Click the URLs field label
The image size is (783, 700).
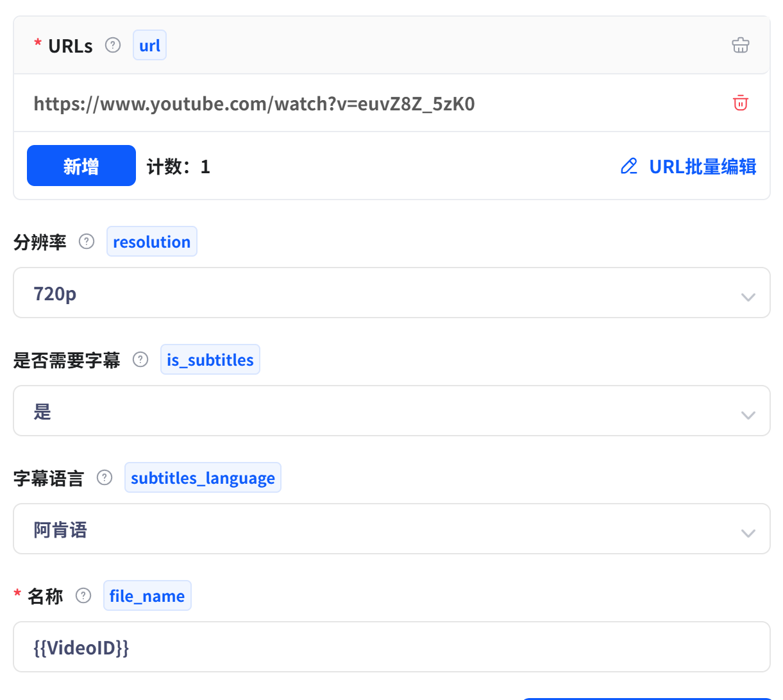(x=70, y=46)
